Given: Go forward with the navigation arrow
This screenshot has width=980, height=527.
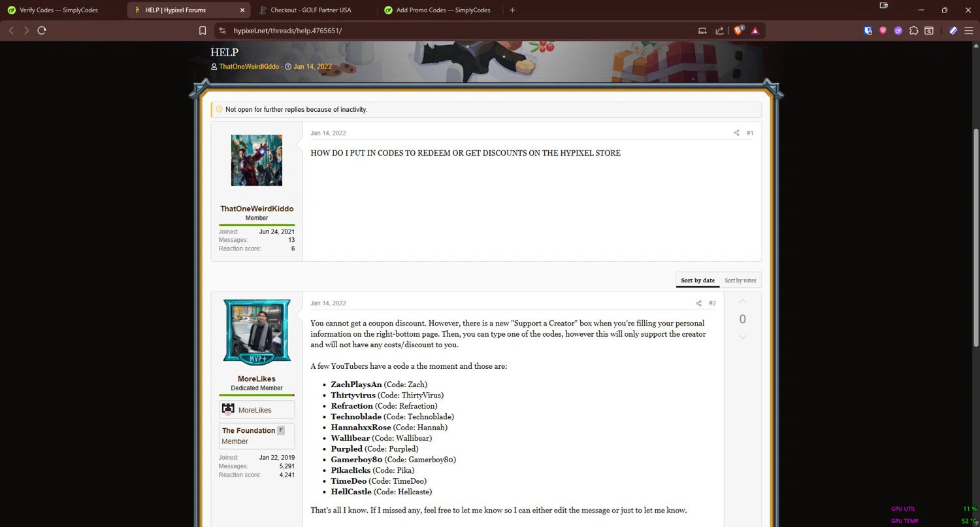Looking at the screenshot, I should click(x=26, y=30).
